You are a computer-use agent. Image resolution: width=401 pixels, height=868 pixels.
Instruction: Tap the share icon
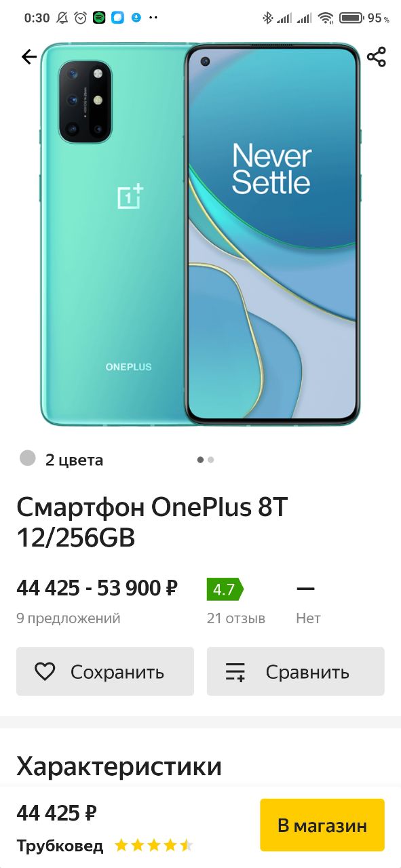coord(377,57)
